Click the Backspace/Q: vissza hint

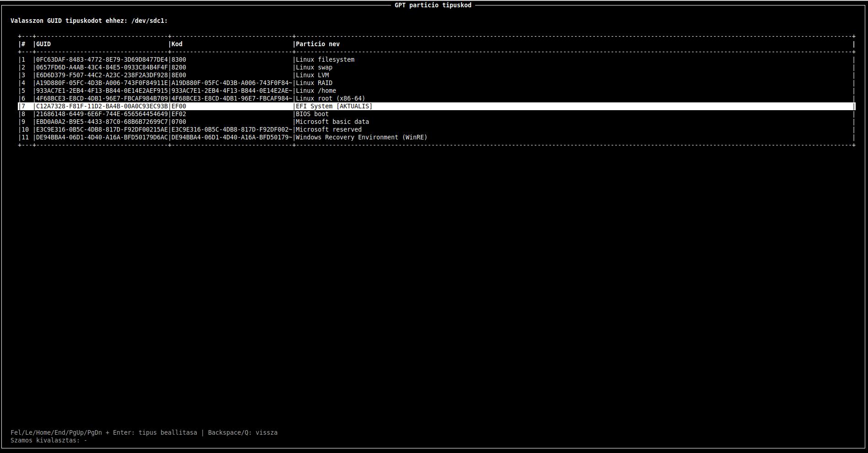(243, 432)
